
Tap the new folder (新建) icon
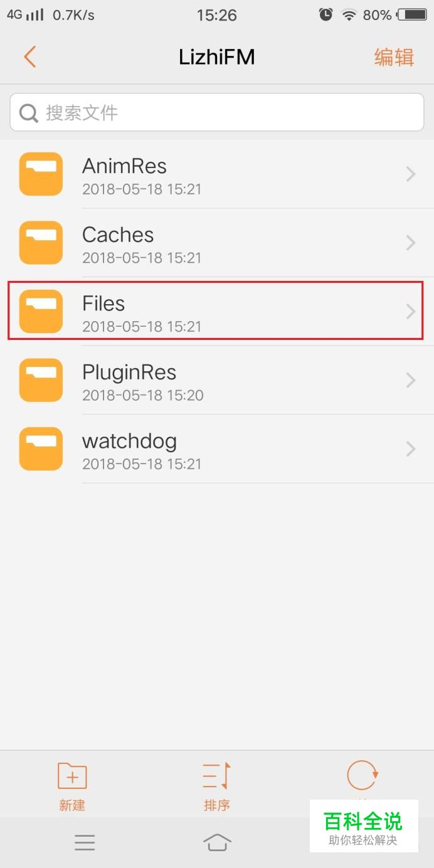(x=72, y=776)
